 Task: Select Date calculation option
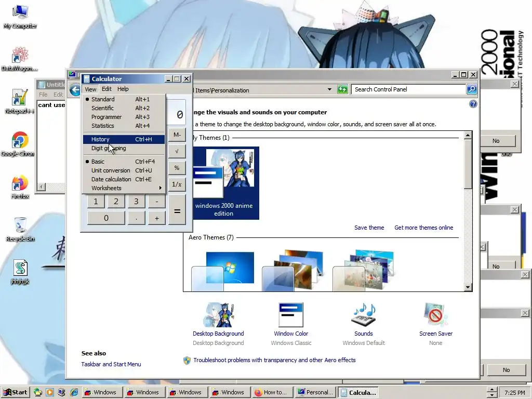tap(124, 179)
